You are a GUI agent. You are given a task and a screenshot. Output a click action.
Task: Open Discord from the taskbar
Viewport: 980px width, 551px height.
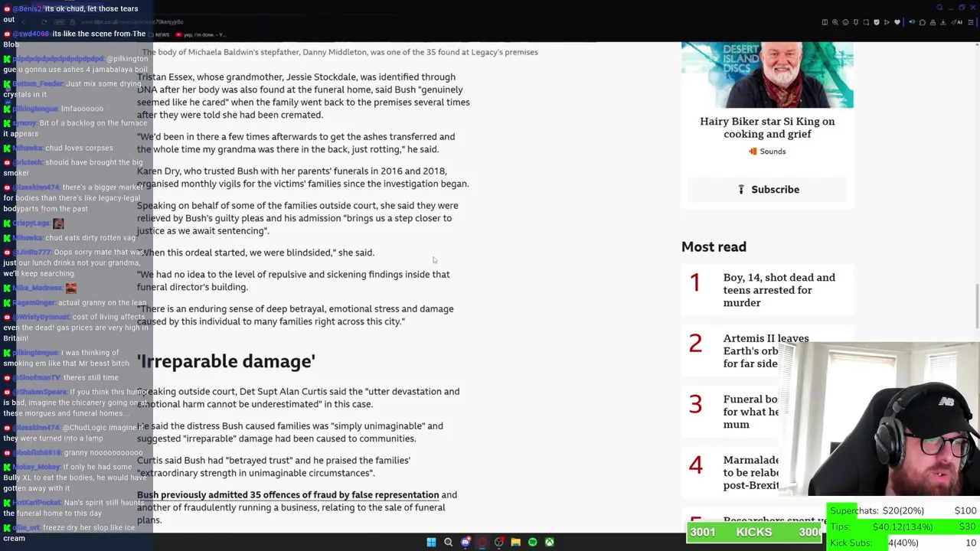(465, 542)
